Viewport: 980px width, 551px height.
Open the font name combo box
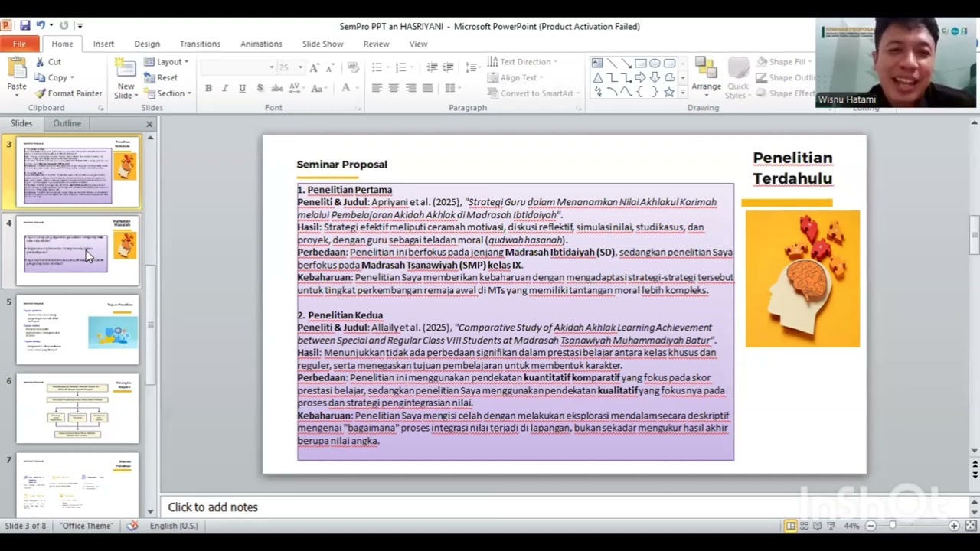point(237,67)
